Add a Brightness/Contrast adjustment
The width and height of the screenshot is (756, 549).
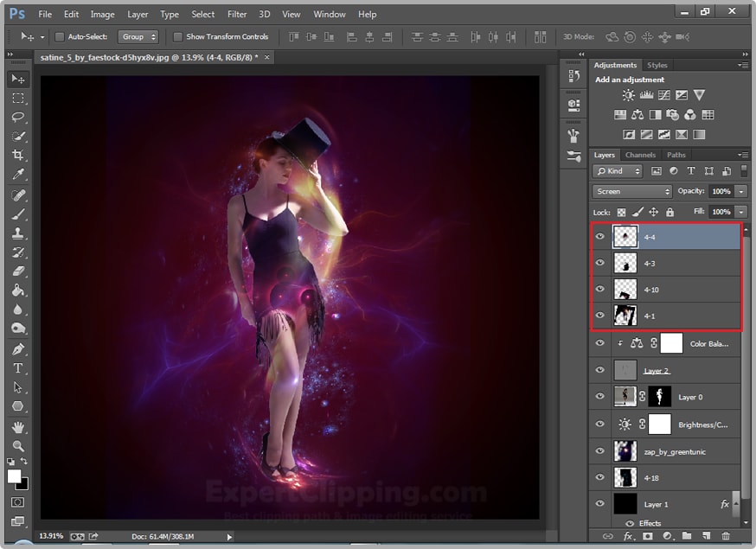click(x=628, y=95)
